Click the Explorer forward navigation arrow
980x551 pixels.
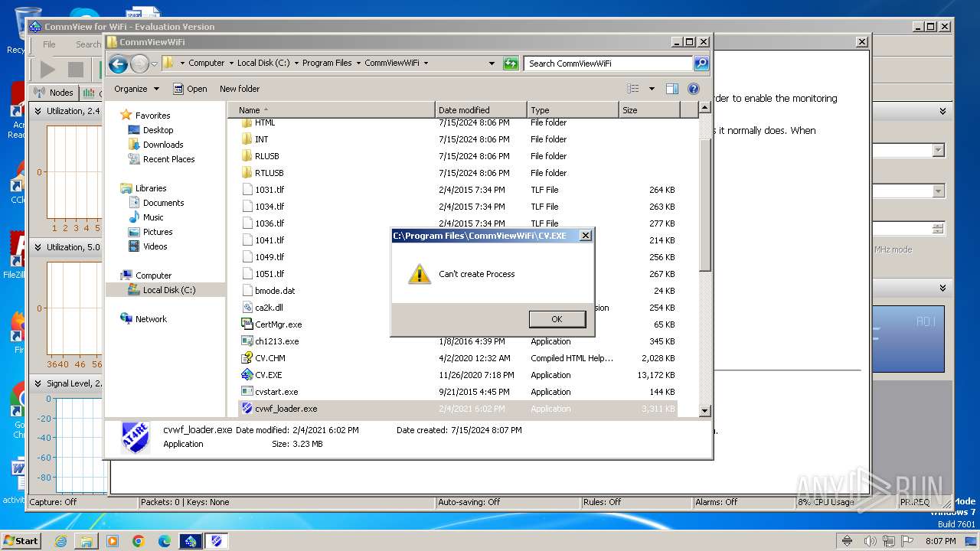139,64
